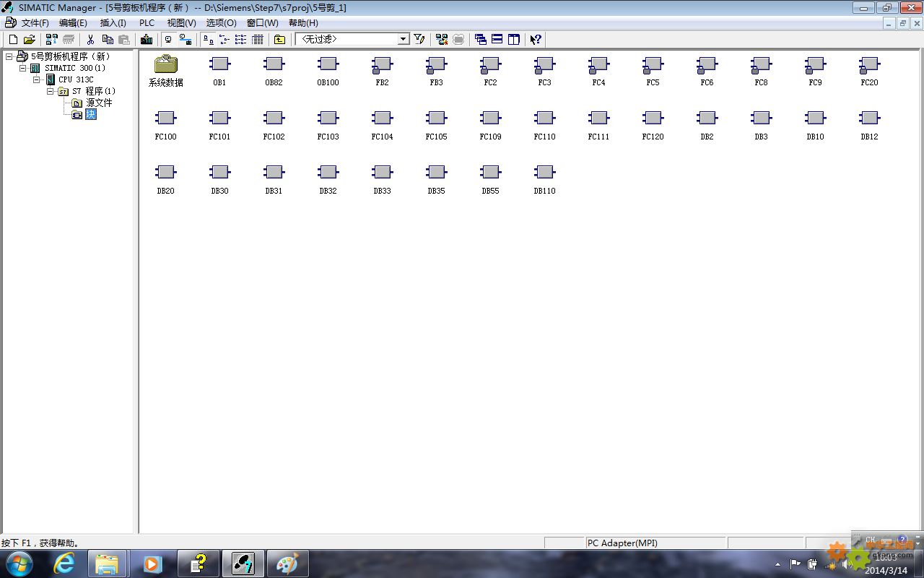The width and height of the screenshot is (924, 578).
Task: Click the context Help arrow icon
Action: point(536,40)
